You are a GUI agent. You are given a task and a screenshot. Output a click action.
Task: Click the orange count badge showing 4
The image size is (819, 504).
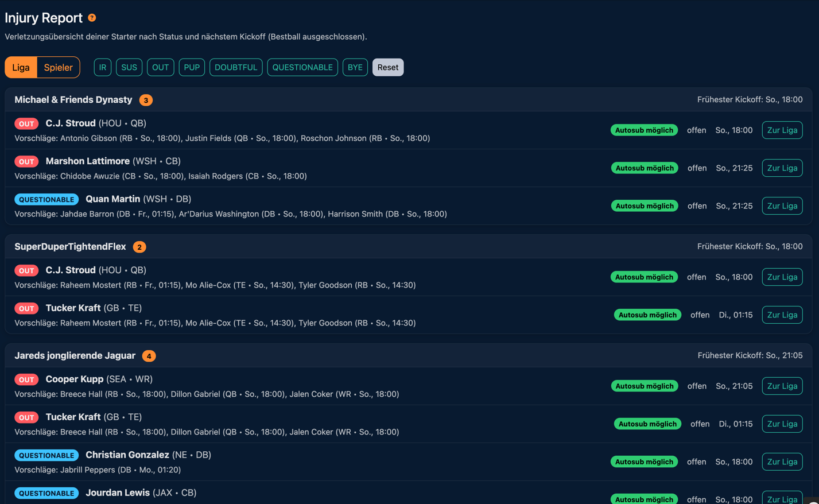click(149, 356)
